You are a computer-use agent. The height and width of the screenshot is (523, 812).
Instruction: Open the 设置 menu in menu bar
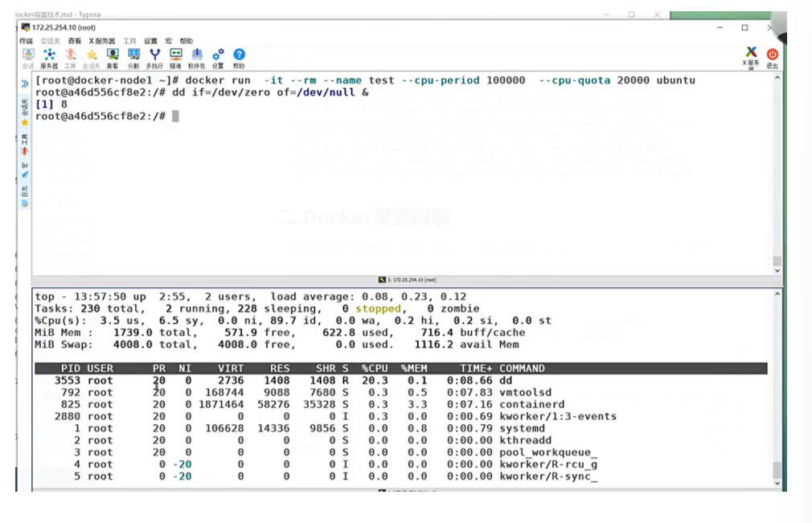click(150, 41)
